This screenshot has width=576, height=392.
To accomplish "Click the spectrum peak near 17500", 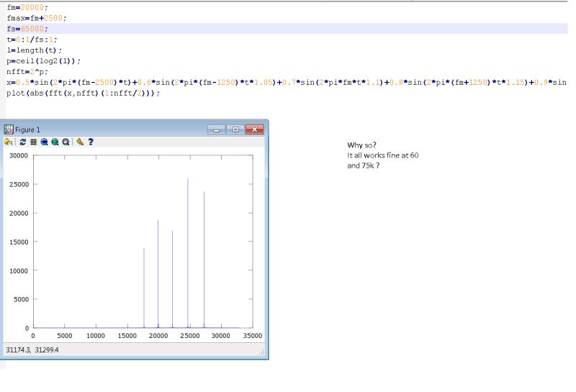I will tap(144, 288).
